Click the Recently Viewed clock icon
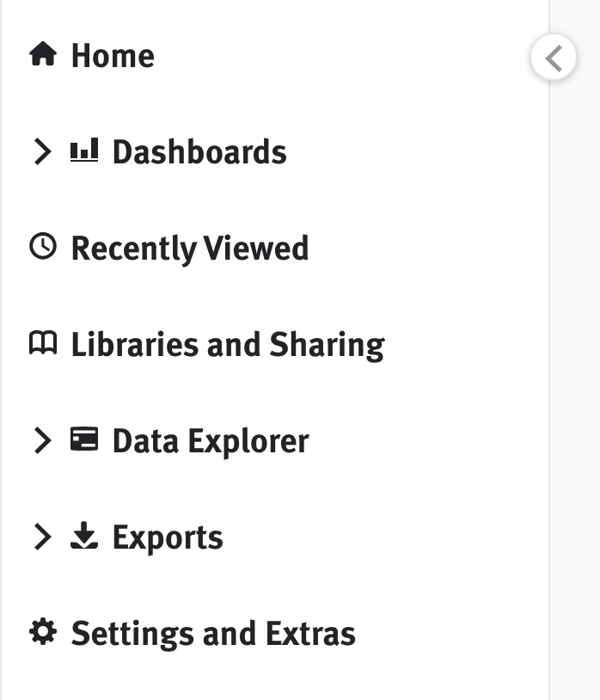600x700 pixels. tap(42, 248)
